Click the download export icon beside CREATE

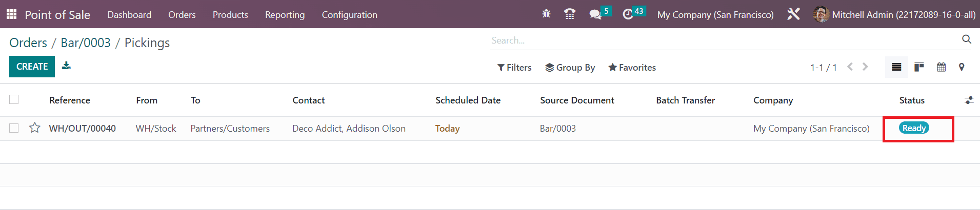coord(66,66)
